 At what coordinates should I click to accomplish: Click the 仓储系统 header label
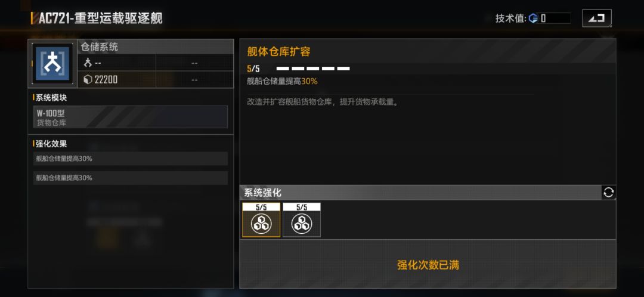[x=100, y=47]
